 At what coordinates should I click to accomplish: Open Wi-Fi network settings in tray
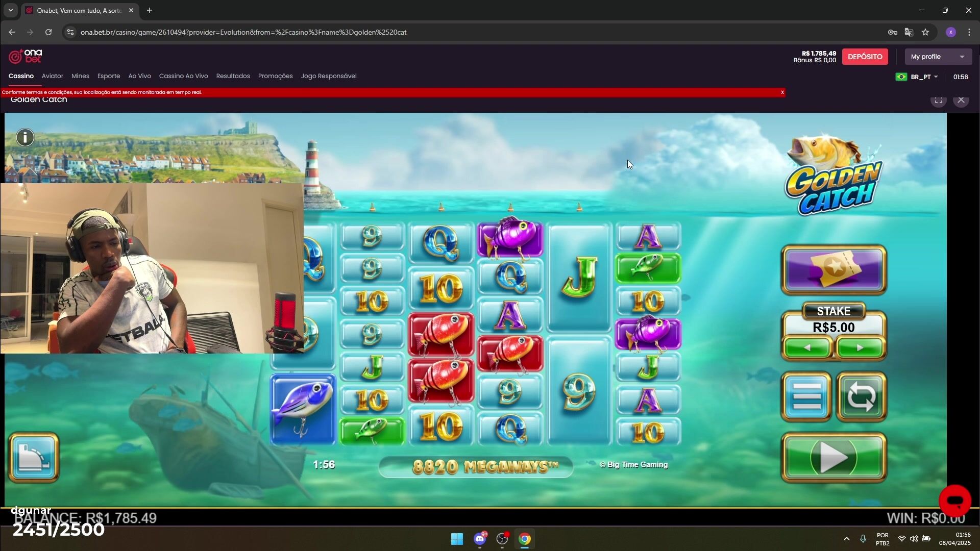pos(902,539)
